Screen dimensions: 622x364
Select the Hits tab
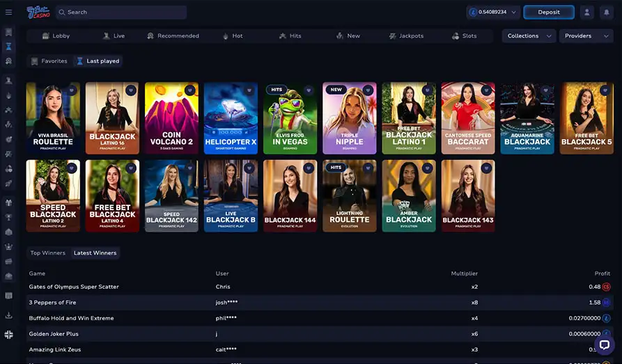tap(290, 36)
